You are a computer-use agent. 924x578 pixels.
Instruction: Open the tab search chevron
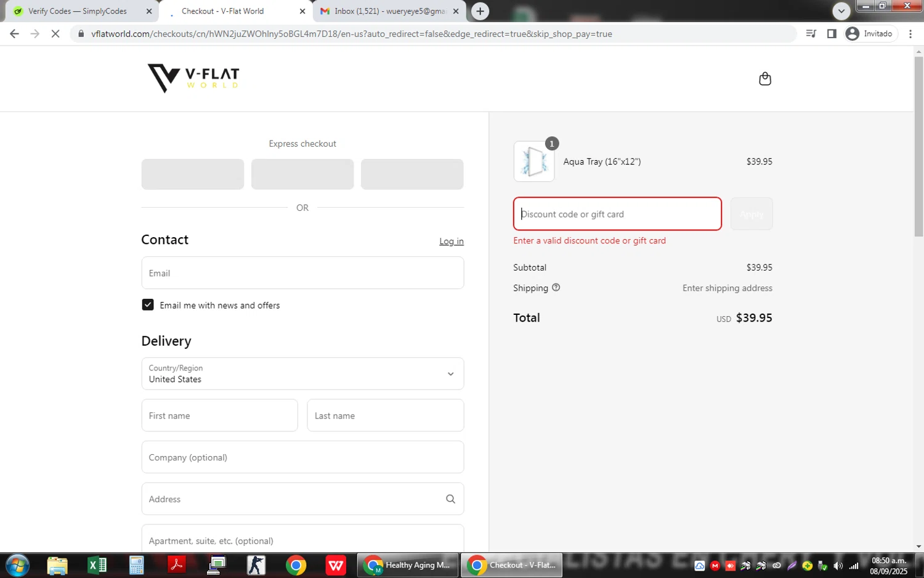pos(841,11)
